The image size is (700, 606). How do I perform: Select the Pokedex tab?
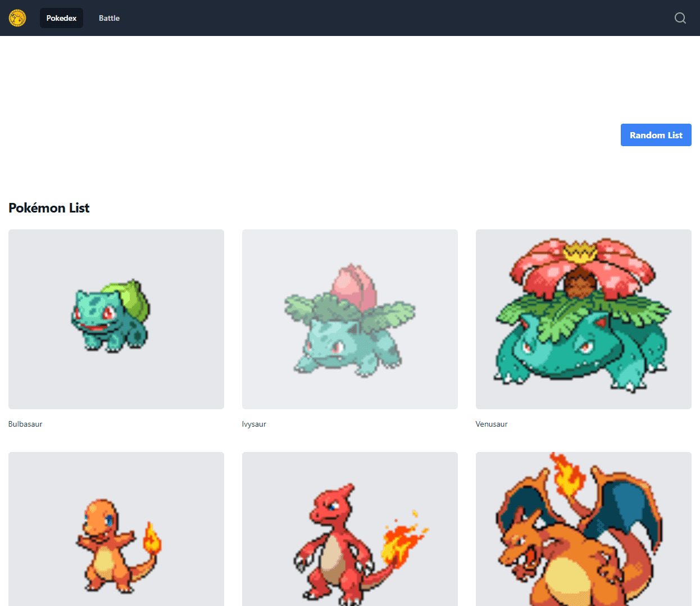[61, 17]
